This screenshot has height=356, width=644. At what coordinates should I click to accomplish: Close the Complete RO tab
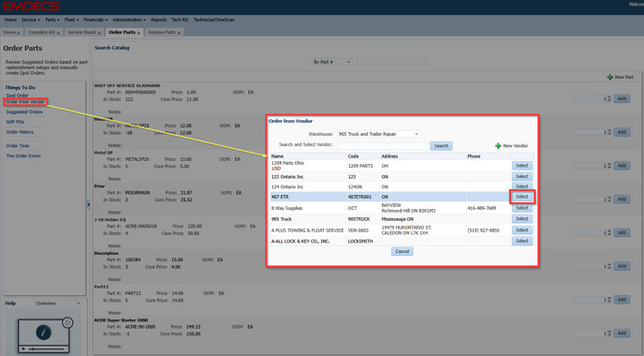click(x=58, y=33)
